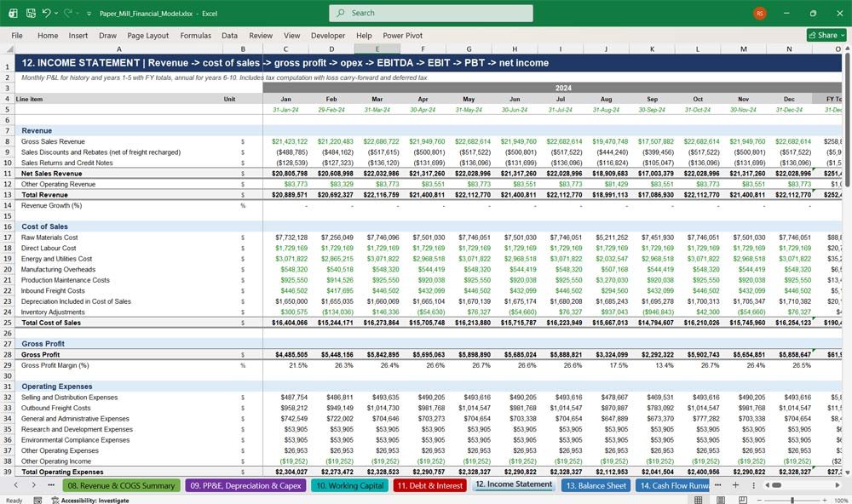Screen dimensions: 852x504
Task: Open the Insert ribbon tab
Action: (x=78, y=35)
